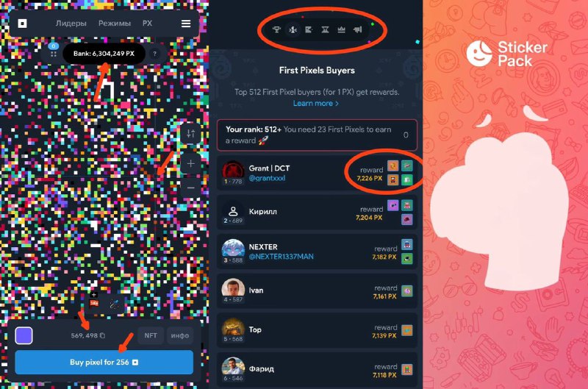Select the megaphone leaderboard category
Screen dimensions: 588x389
click(x=357, y=29)
